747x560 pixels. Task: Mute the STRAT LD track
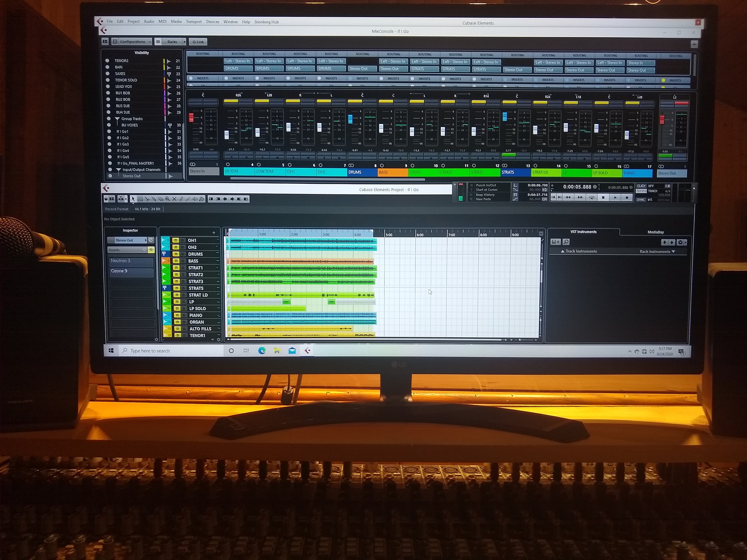pyautogui.click(x=177, y=295)
